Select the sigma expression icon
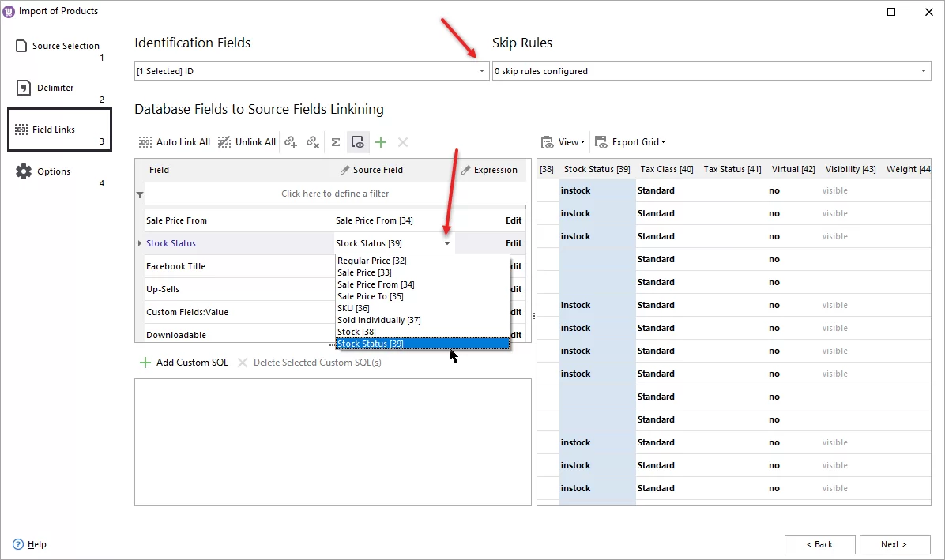This screenshot has width=945, height=560. point(335,142)
